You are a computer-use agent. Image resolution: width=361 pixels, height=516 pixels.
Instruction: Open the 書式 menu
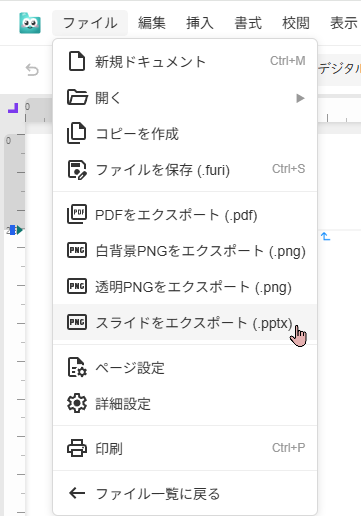[248, 23]
